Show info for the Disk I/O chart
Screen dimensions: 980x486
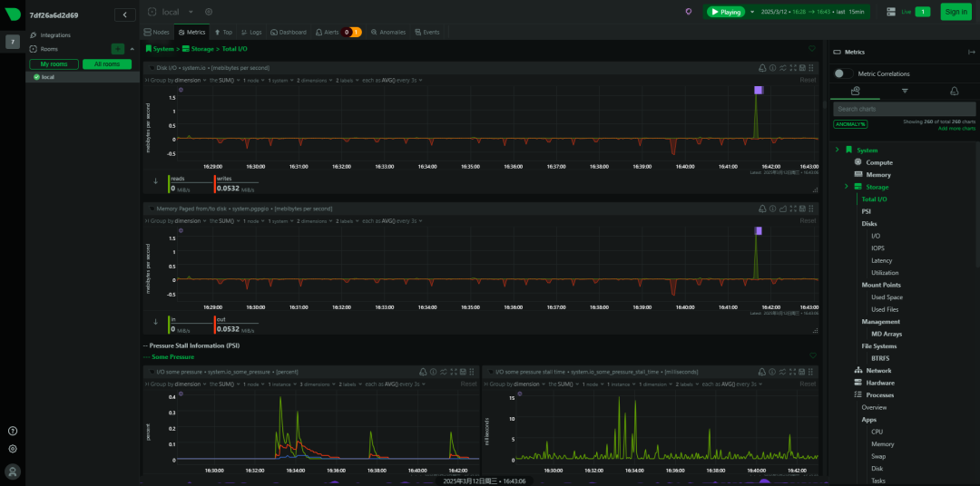pos(772,67)
